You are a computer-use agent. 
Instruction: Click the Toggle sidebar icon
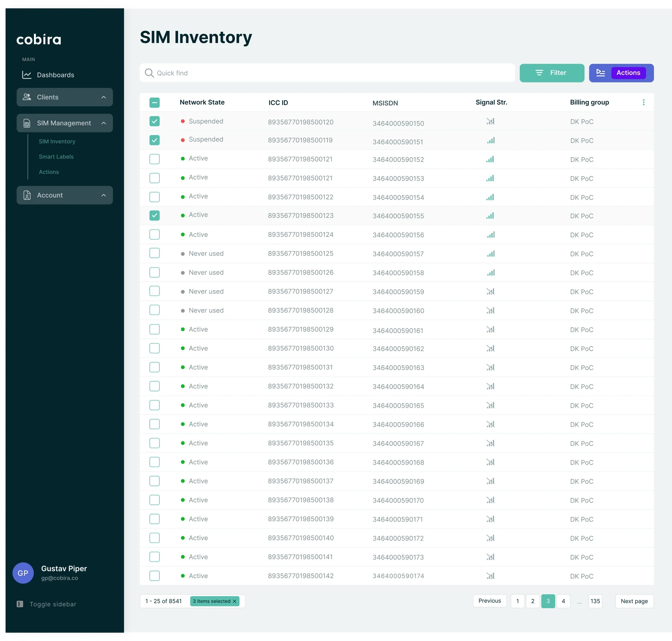click(20, 604)
